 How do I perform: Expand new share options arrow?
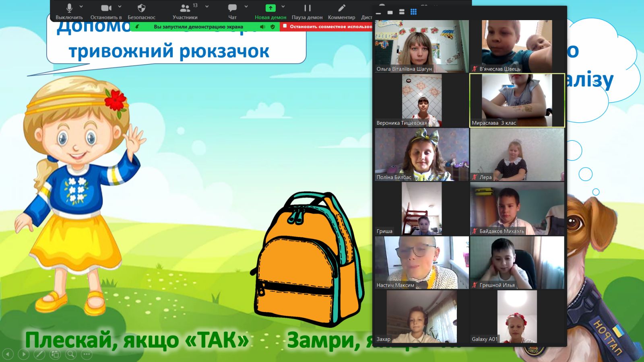coord(283,6)
